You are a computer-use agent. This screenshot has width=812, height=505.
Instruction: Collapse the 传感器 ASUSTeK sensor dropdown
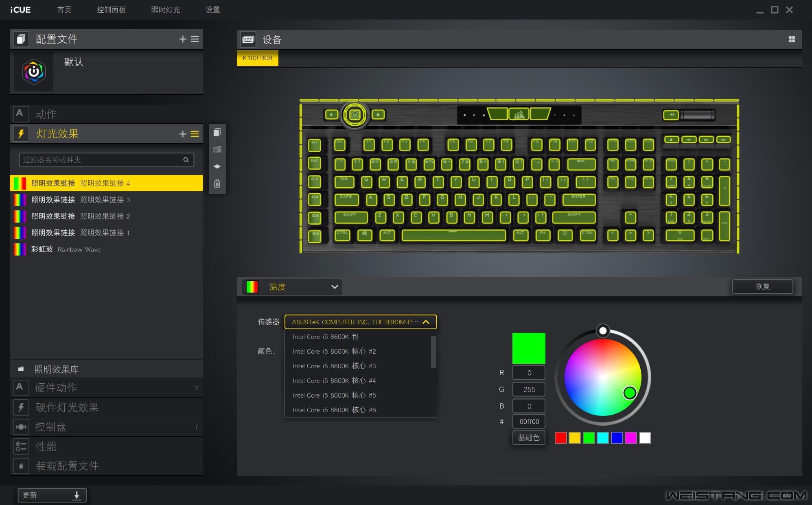click(x=361, y=322)
